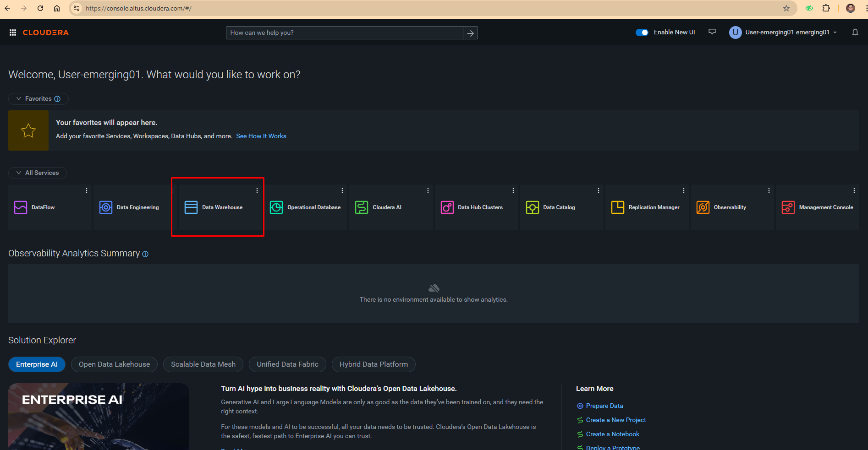868x450 pixels.
Task: Open the DataFlow service icon
Action: 21,207
